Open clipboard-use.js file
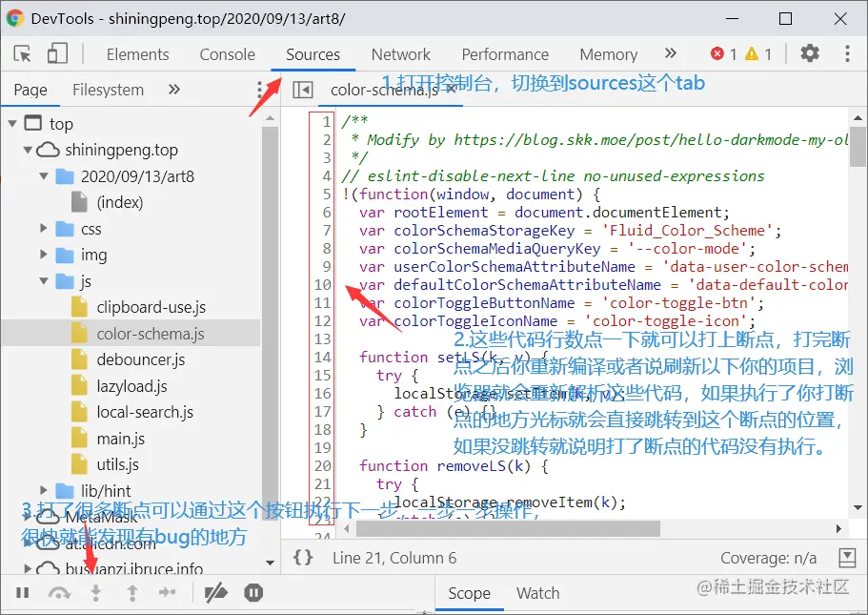The image size is (868, 615). point(151,307)
